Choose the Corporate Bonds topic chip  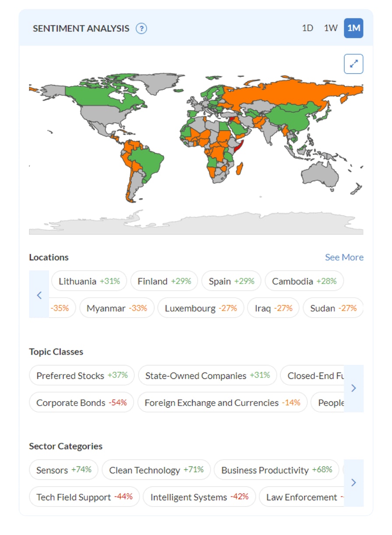(x=81, y=403)
